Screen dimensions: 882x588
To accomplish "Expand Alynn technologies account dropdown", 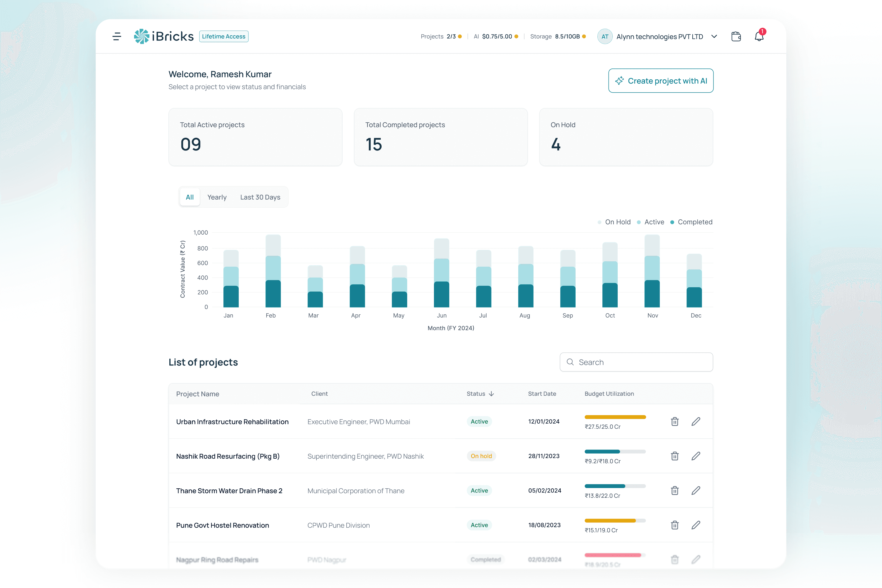I will click(x=714, y=36).
